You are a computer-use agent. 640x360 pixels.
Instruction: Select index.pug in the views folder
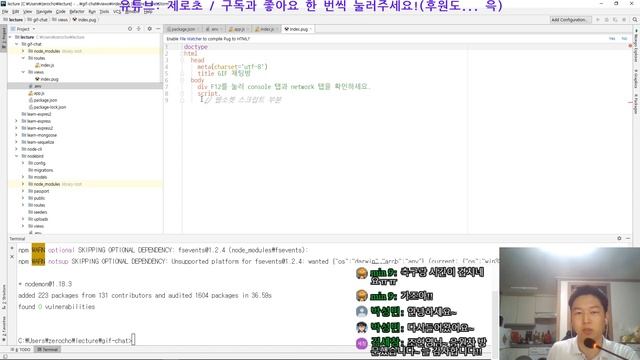(x=47, y=79)
